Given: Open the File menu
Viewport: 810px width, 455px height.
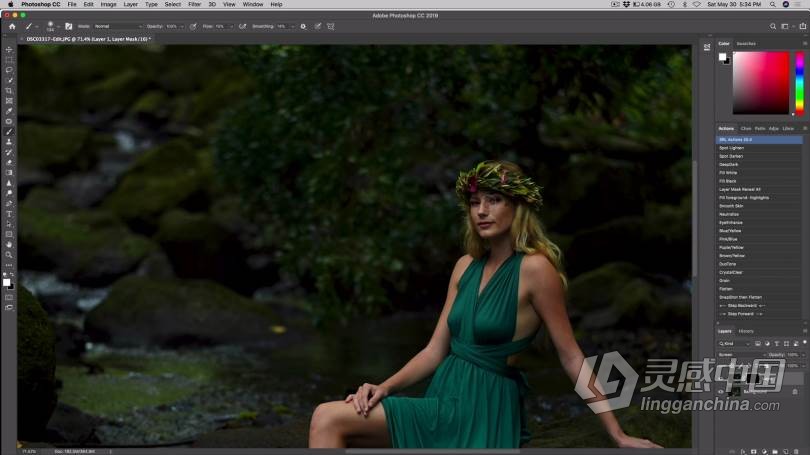Looking at the screenshot, I should point(72,4).
